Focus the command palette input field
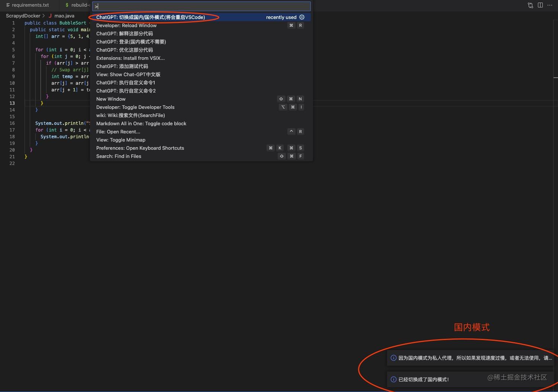The width and height of the screenshot is (558, 392). pyautogui.click(x=201, y=6)
